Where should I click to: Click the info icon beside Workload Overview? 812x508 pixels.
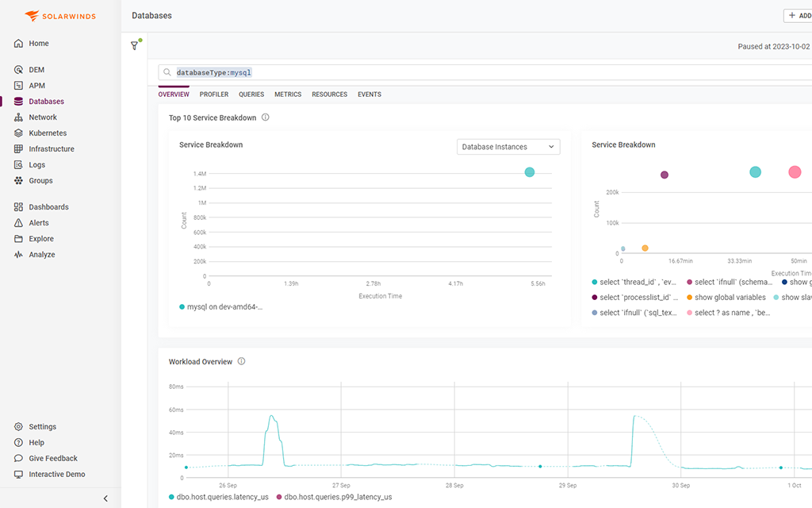pyautogui.click(x=241, y=361)
